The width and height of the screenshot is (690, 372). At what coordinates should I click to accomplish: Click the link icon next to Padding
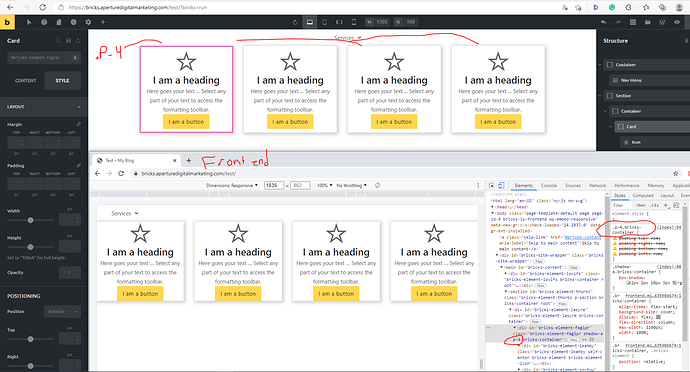(78, 166)
